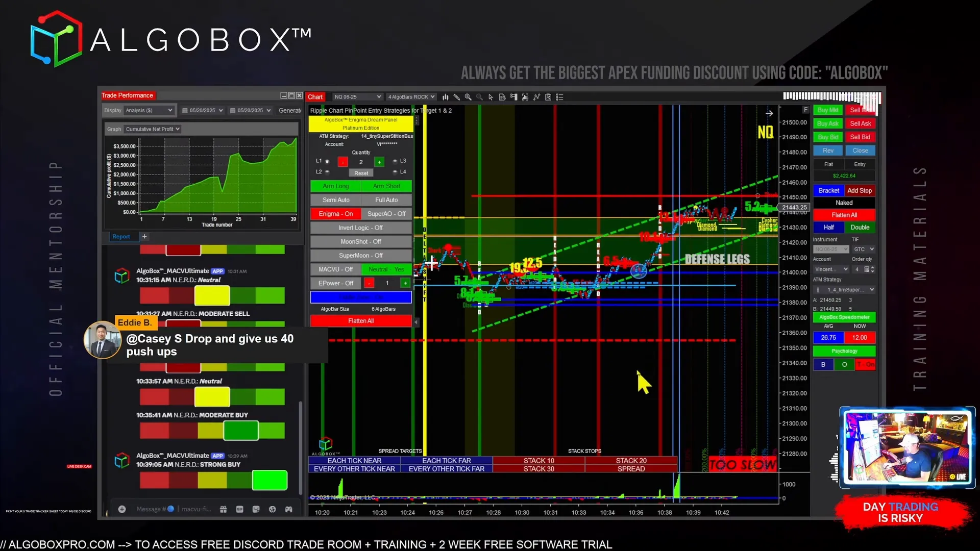Click the order quantity calculator icon
The image size is (980, 551).
(867, 269)
